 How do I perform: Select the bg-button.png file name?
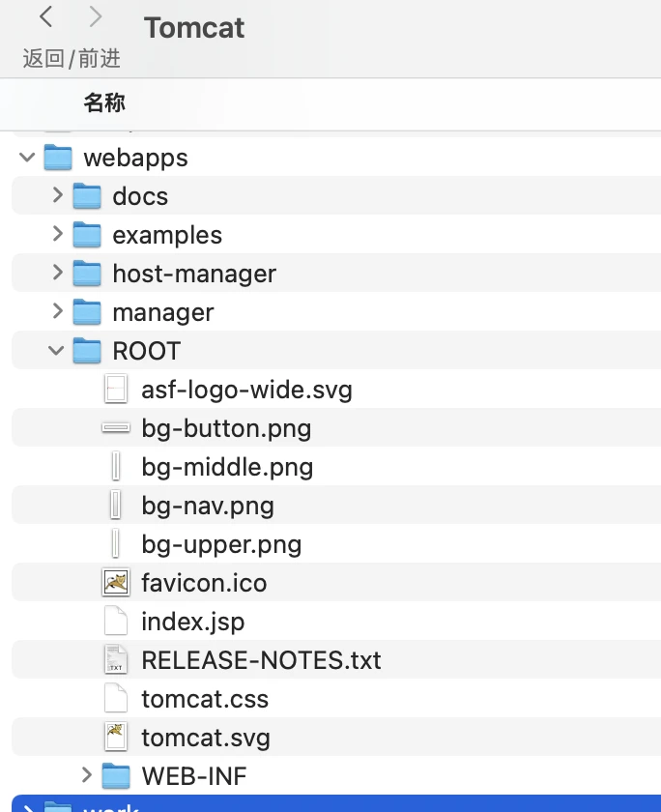click(x=226, y=429)
